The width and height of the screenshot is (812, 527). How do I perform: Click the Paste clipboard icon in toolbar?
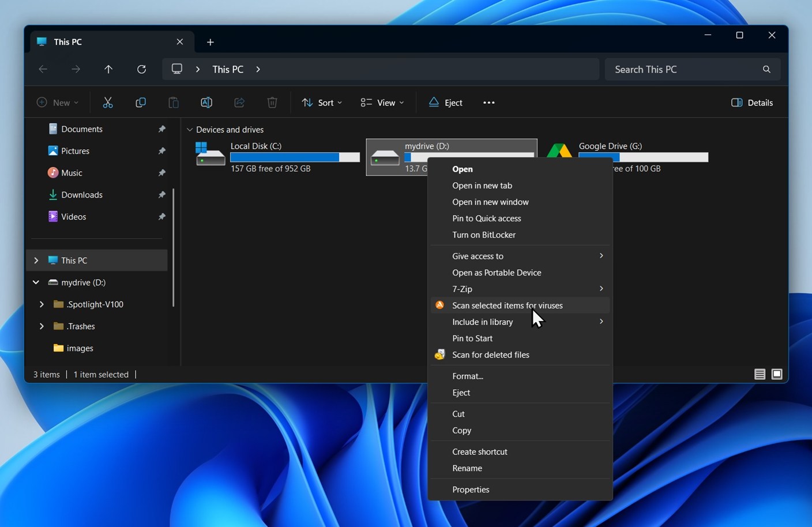173,103
